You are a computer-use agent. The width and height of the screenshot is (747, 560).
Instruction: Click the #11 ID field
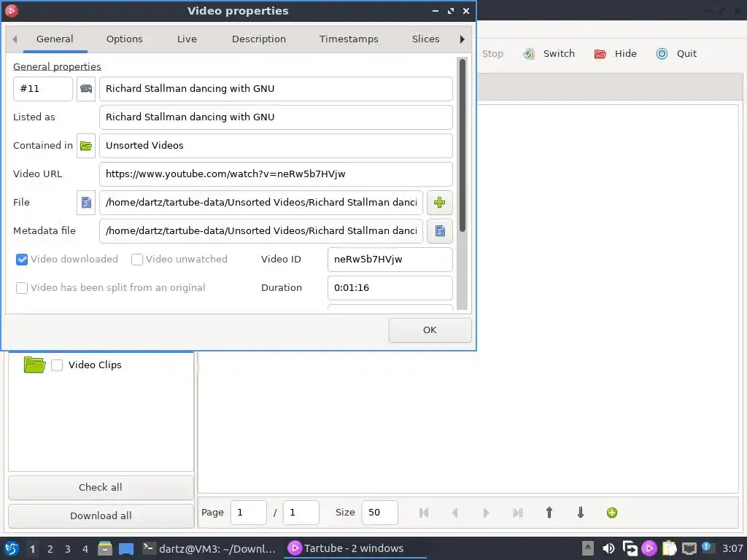[43, 88]
